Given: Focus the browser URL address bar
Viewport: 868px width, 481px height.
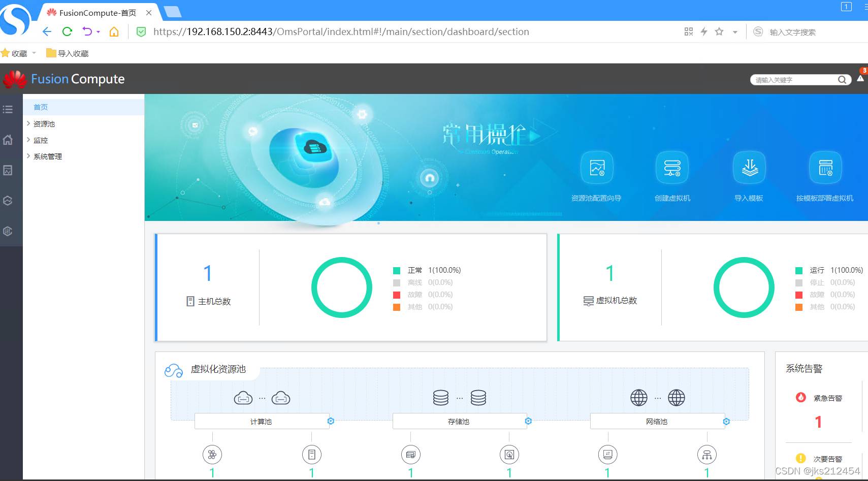Looking at the screenshot, I should 341,31.
